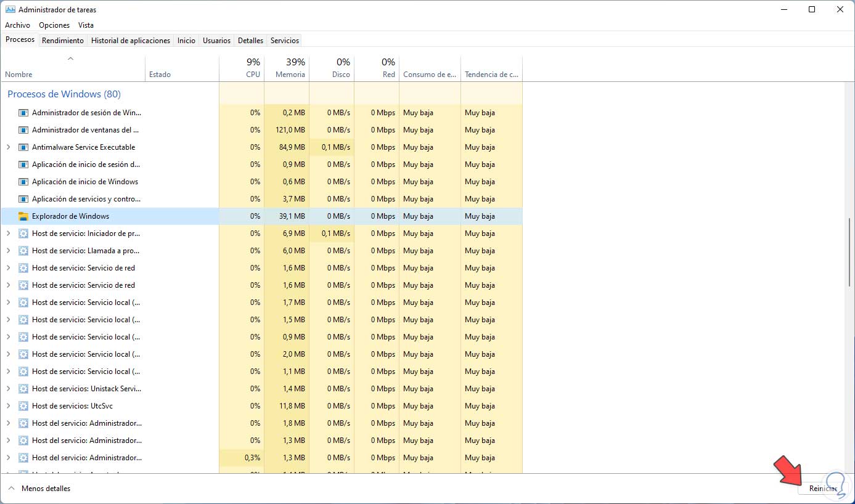Sort by the Estado column header
The height and width of the screenshot is (504, 855).
pos(182,68)
